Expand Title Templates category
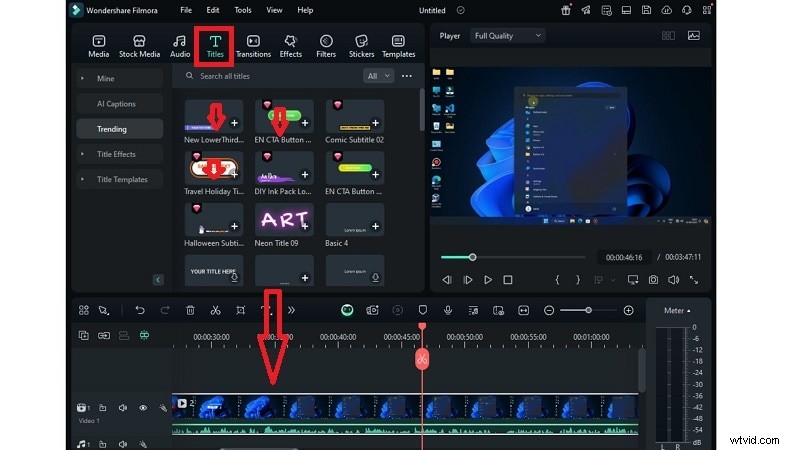This screenshot has height=450, width=800. (x=119, y=179)
